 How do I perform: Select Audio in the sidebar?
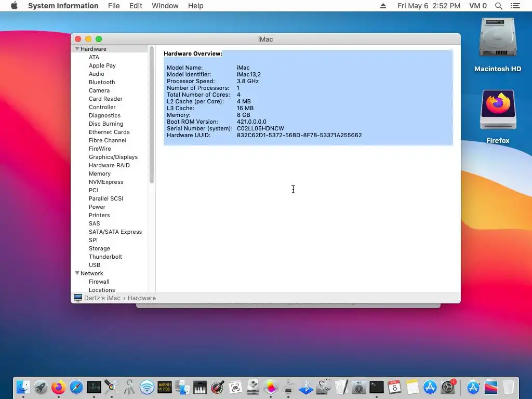(x=96, y=74)
